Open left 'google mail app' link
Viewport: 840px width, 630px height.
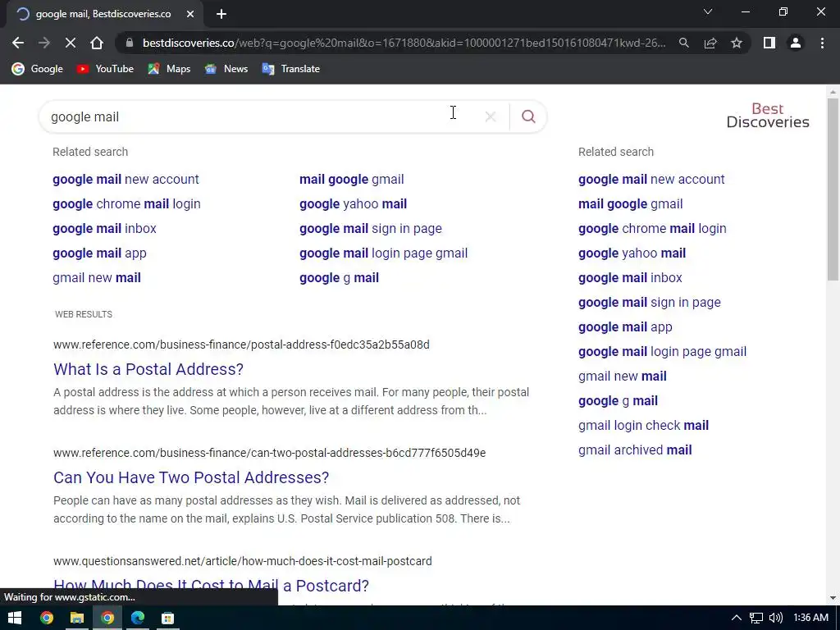coord(99,253)
